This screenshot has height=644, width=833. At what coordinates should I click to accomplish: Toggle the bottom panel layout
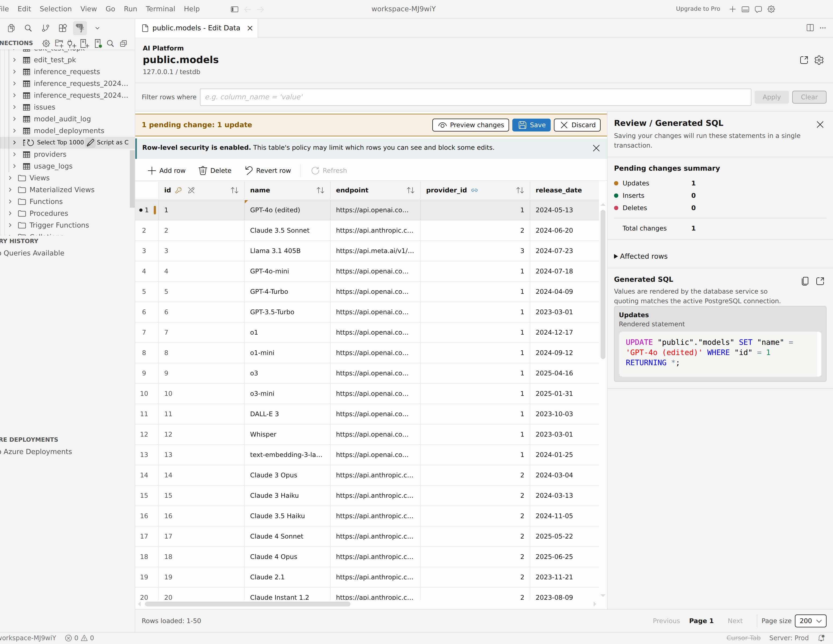(x=745, y=9)
